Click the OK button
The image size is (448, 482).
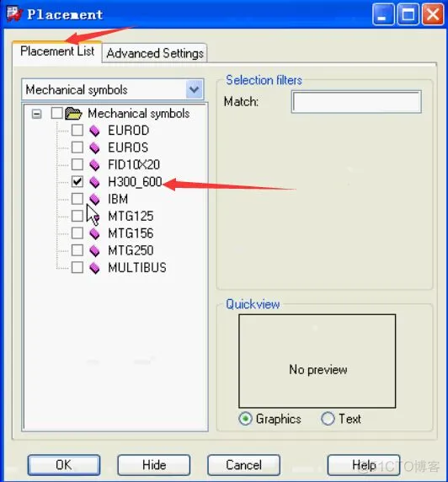64,465
